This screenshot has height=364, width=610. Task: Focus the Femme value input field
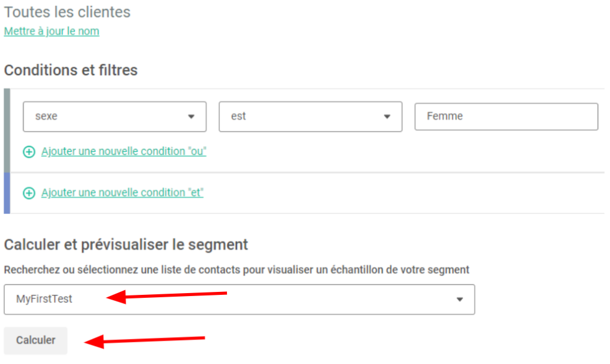coord(506,116)
